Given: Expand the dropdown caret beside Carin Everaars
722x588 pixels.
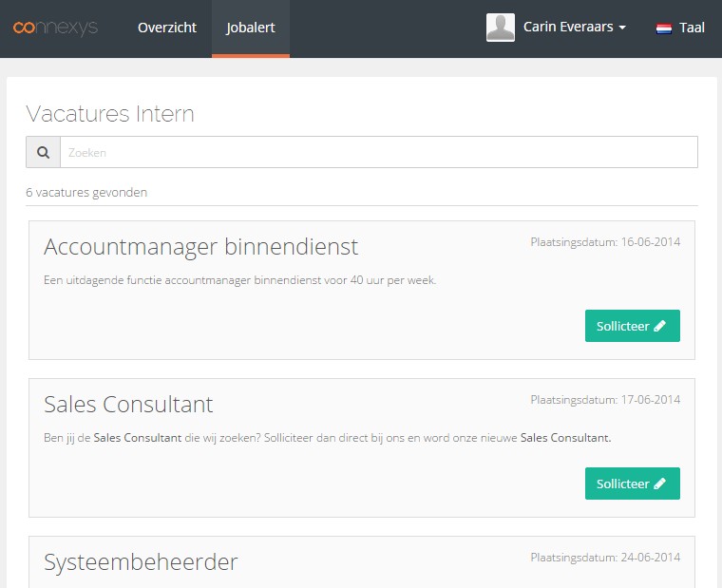Looking at the screenshot, I should point(622,28).
